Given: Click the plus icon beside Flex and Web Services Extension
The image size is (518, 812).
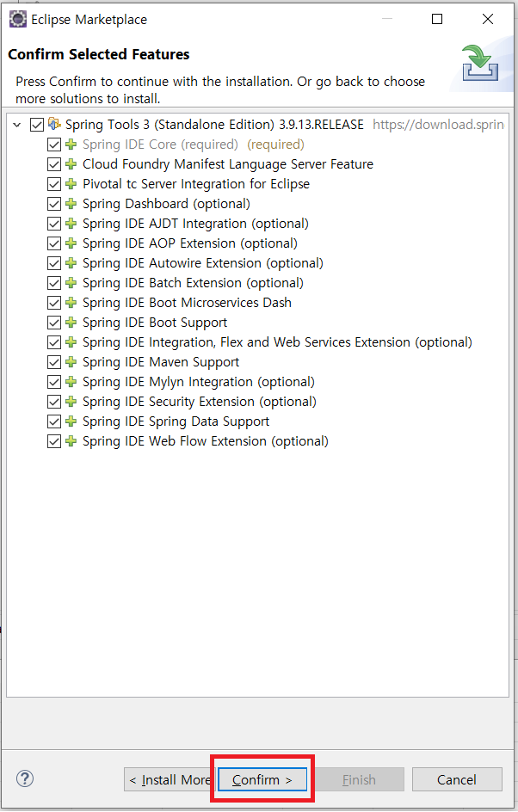Looking at the screenshot, I should coord(71,342).
